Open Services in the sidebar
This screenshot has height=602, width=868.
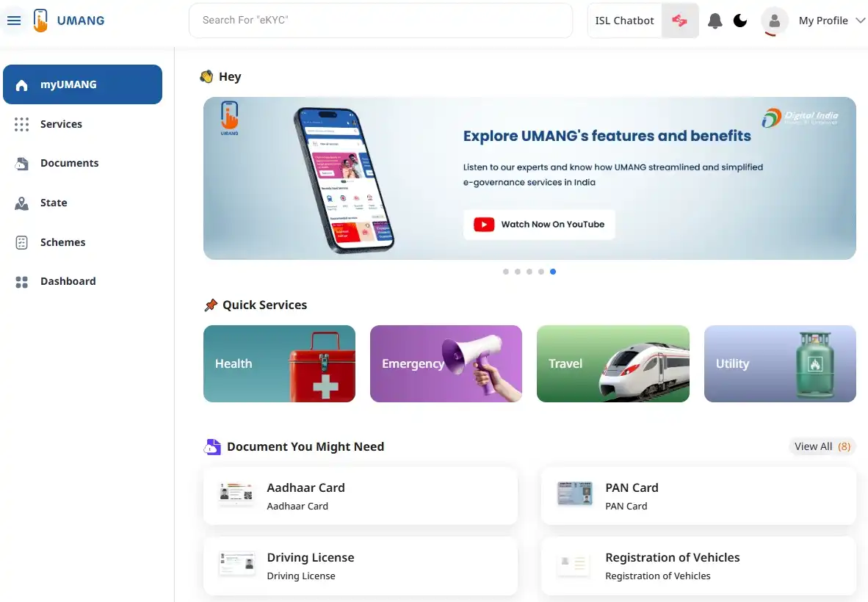pos(82,124)
